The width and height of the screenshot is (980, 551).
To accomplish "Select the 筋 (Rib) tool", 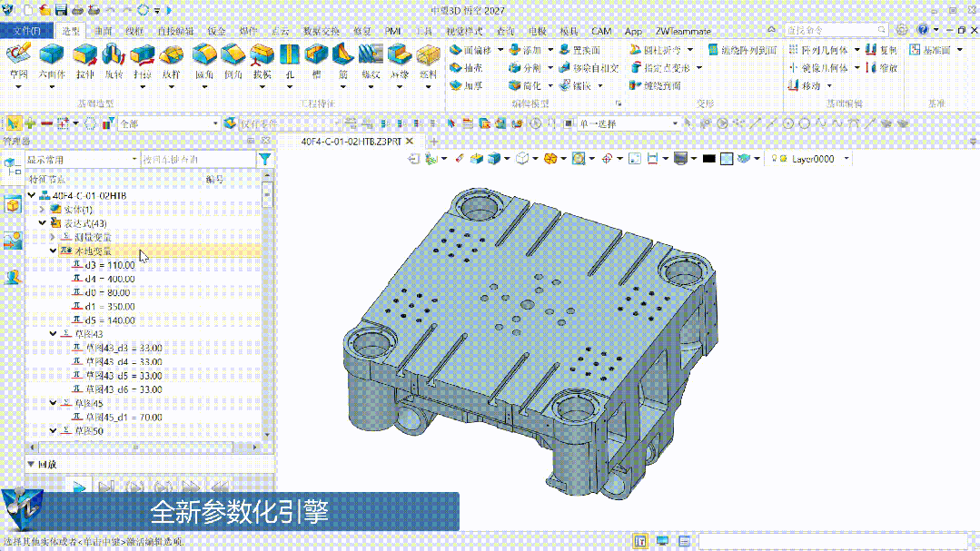I will click(343, 61).
